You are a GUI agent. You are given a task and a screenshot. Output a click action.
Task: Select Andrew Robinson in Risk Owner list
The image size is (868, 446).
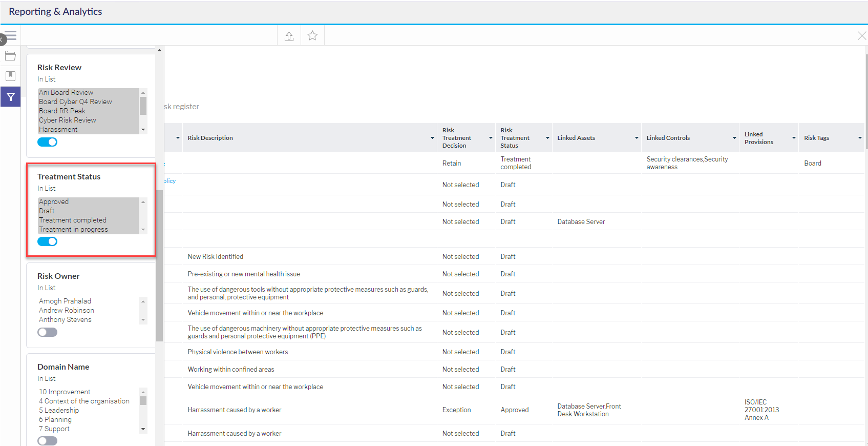pyautogui.click(x=67, y=311)
